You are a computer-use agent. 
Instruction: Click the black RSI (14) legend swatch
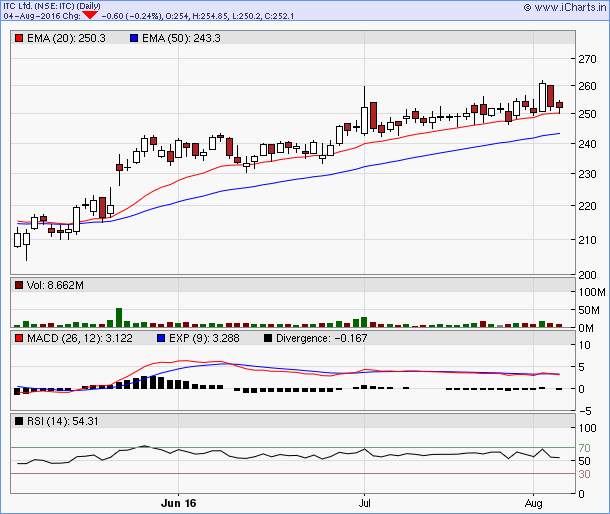pyautogui.click(x=19, y=421)
